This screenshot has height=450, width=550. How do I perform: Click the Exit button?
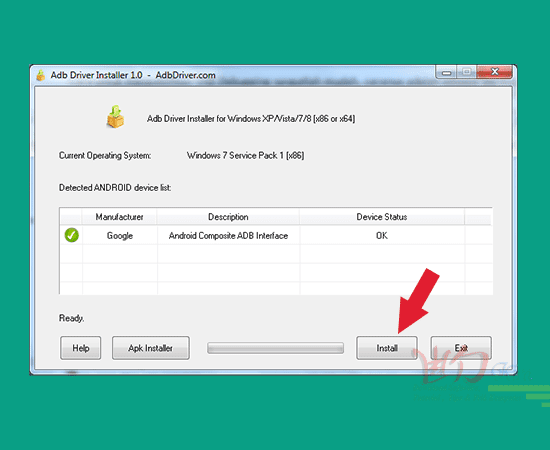click(461, 348)
